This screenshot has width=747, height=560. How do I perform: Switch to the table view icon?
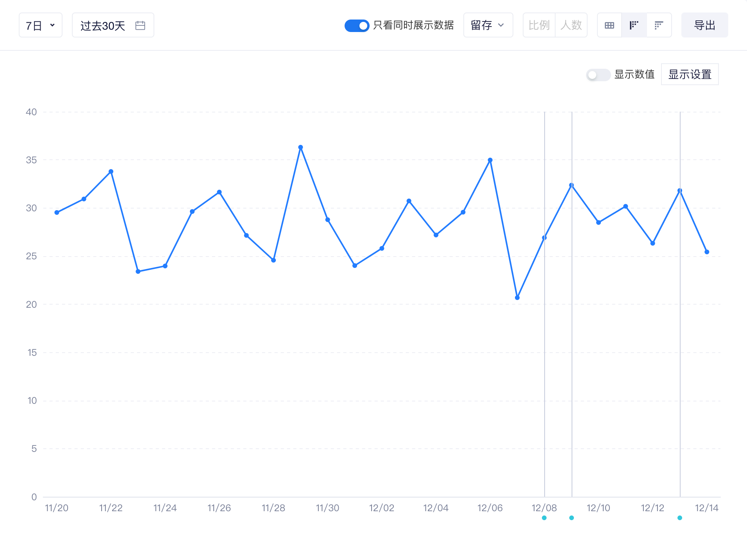[x=609, y=25]
